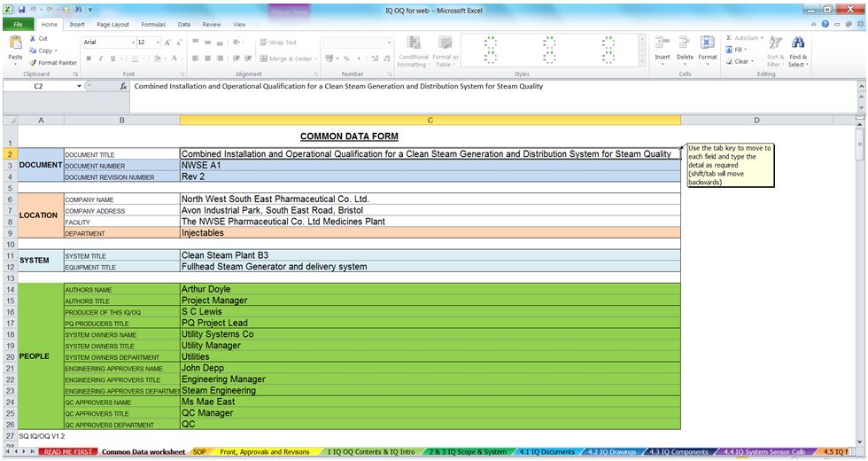Select column C header
The image size is (868, 461).
(430, 121)
